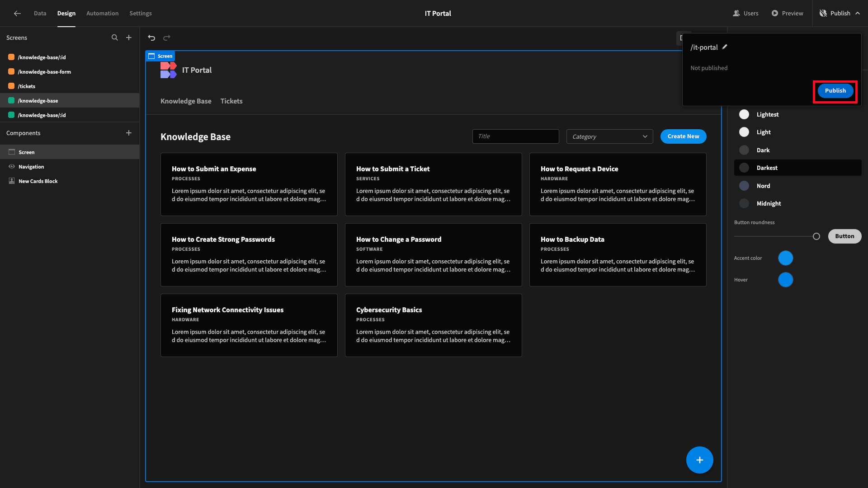Edit the /it-portal URL pencil icon
This screenshot has width=868, height=488.
[x=725, y=47]
